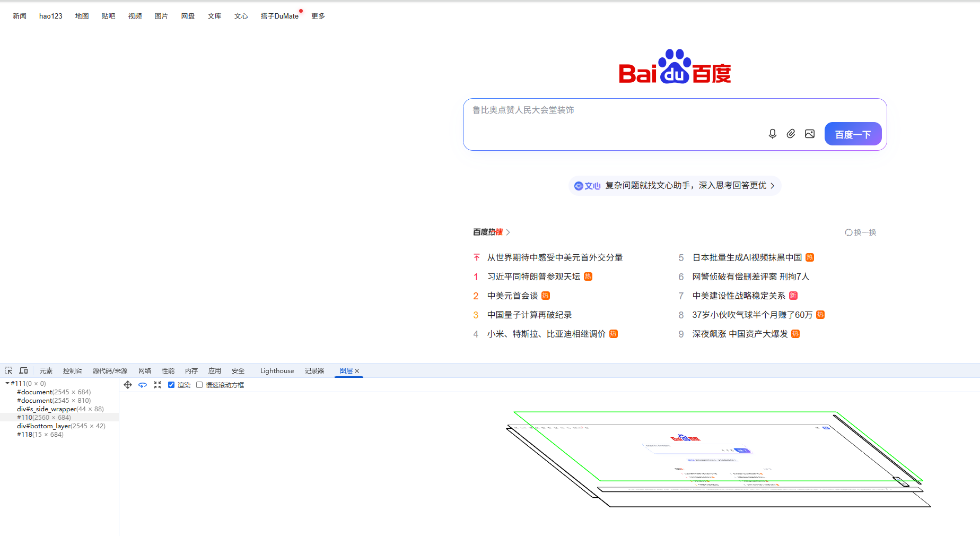Screen dimensions: 980x536
Task: Switch to the 元素 DevTools tab
Action: point(46,371)
